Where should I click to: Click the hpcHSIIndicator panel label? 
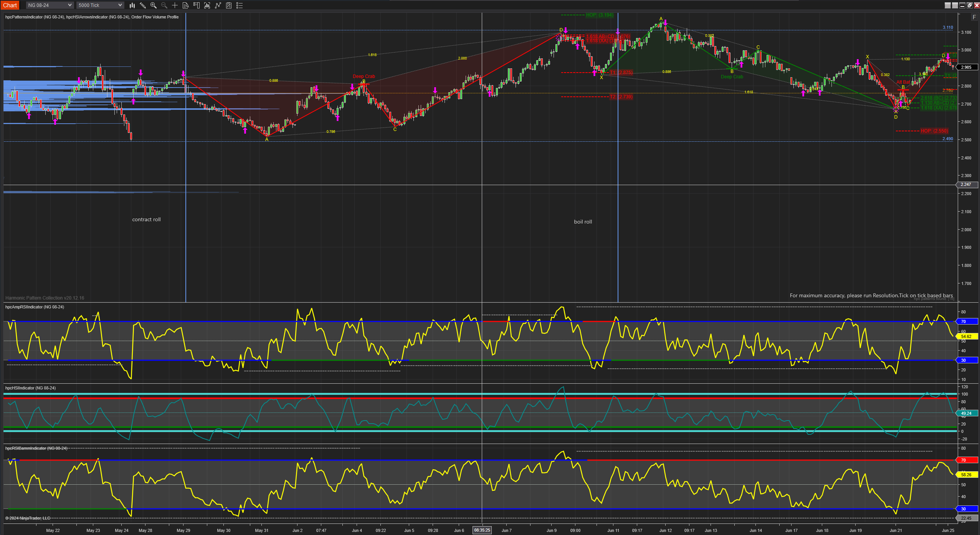point(30,388)
